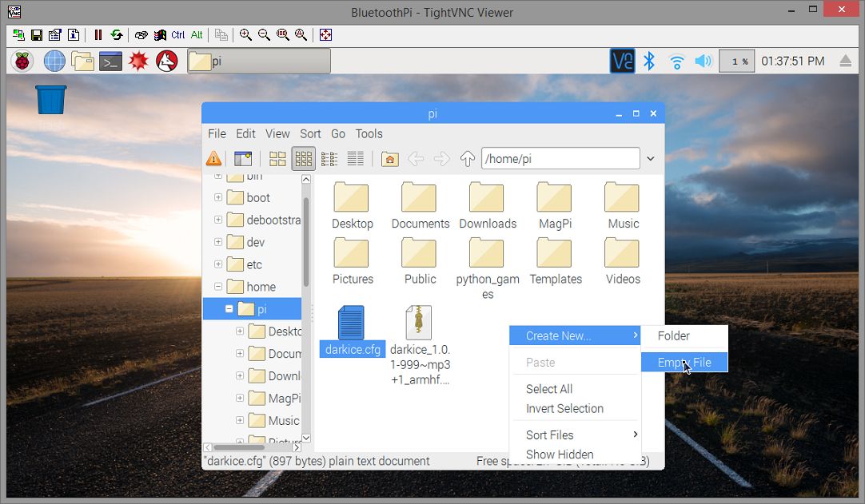Collapse the home tree folder

point(218,286)
